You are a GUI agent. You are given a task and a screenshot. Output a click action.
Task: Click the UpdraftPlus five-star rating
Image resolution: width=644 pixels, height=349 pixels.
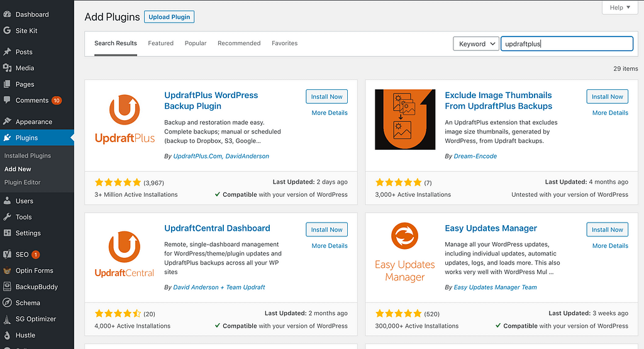[x=118, y=182]
